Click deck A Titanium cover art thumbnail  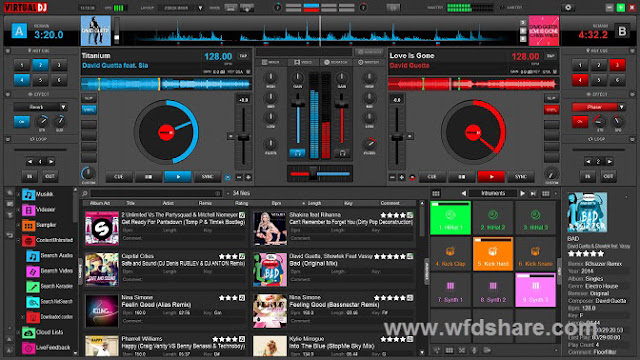point(96,31)
